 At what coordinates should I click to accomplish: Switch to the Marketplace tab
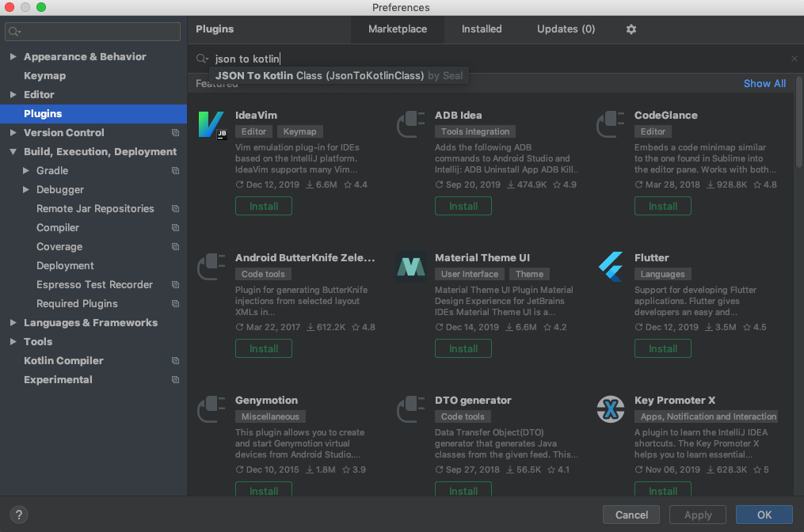click(398, 29)
